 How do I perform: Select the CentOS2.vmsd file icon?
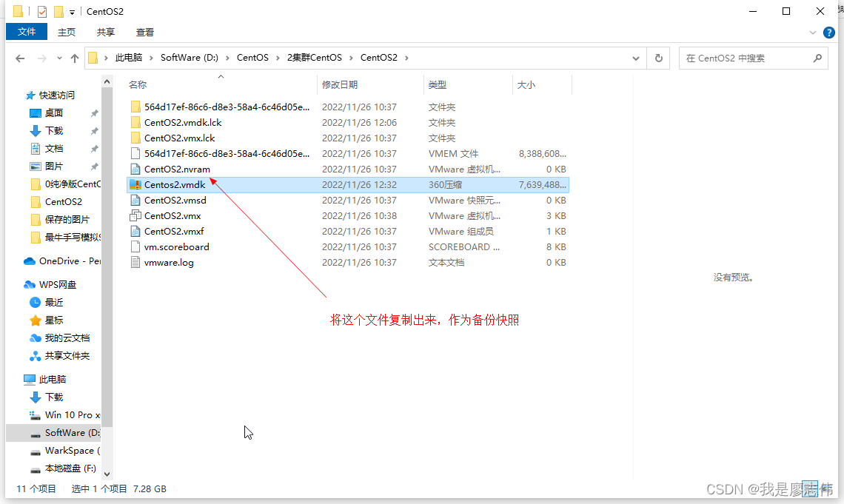135,201
